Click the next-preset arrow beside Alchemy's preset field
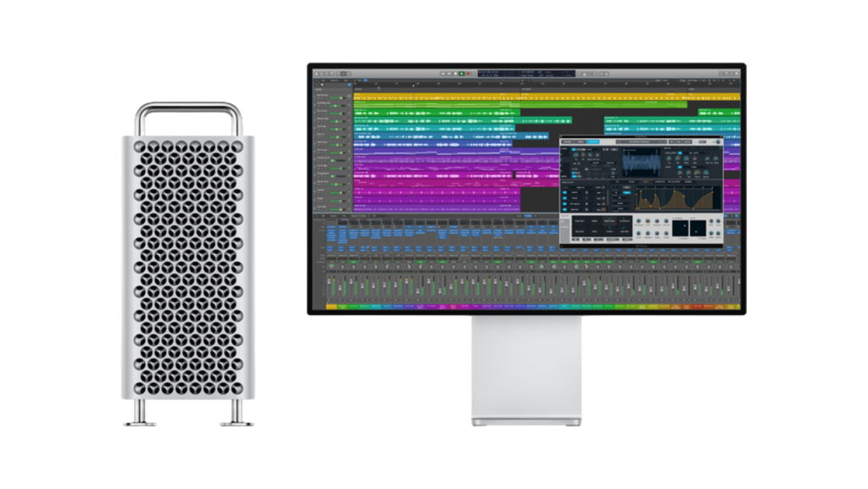The height and width of the screenshot is (489, 868). pos(664,142)
